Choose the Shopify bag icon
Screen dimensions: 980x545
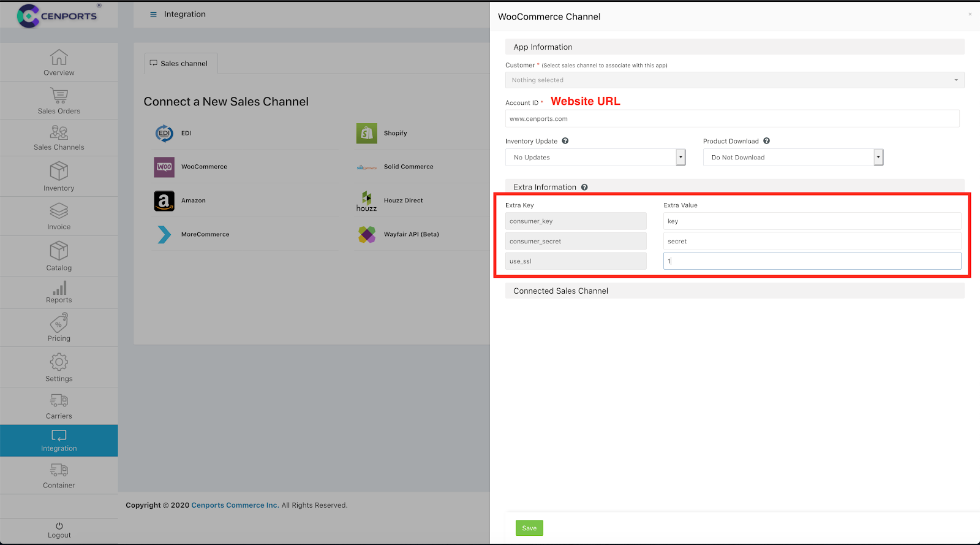click(x=367, y=133)
